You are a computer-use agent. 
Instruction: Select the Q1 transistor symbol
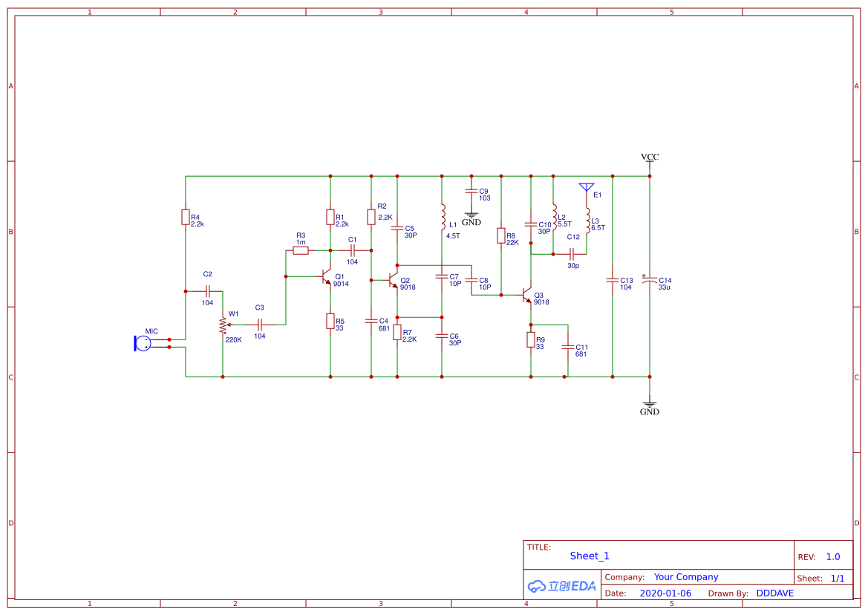tap(325, 276)
